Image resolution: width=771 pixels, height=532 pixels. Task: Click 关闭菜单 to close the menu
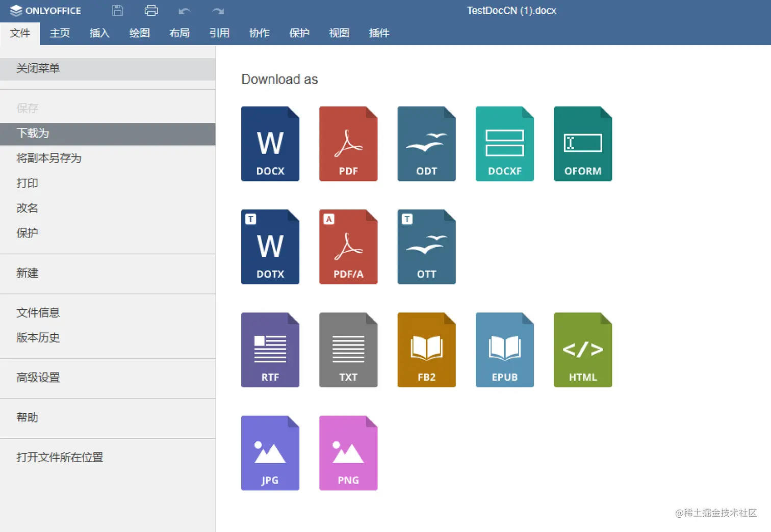click(108, 69)
